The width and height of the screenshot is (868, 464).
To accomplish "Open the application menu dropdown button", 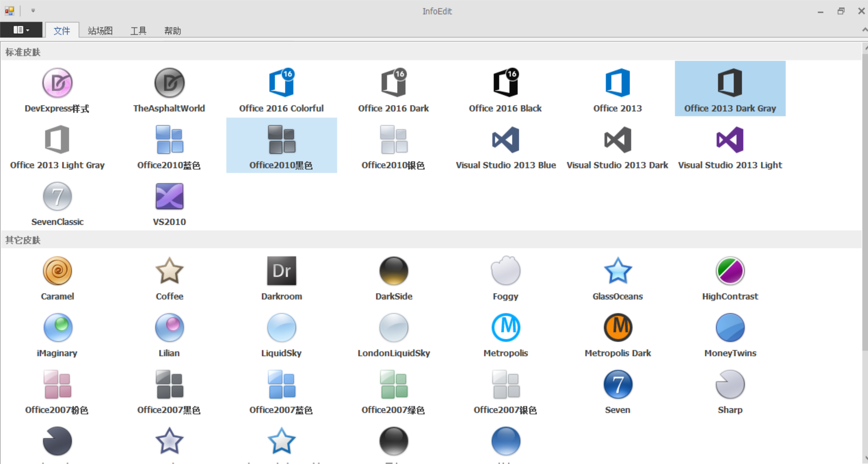I will (21, 30).
